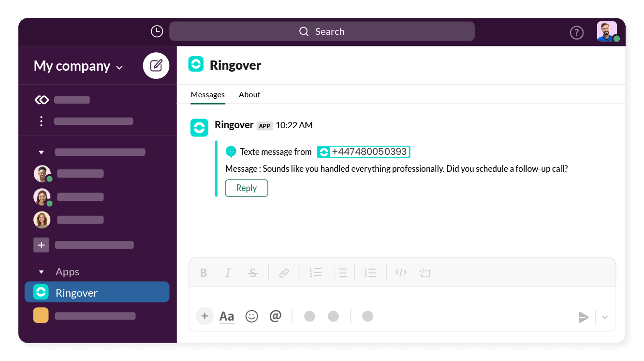644x361 pixels.
Task: Toggle bold formatting in the message composer
Action: (x=204, y=272)
